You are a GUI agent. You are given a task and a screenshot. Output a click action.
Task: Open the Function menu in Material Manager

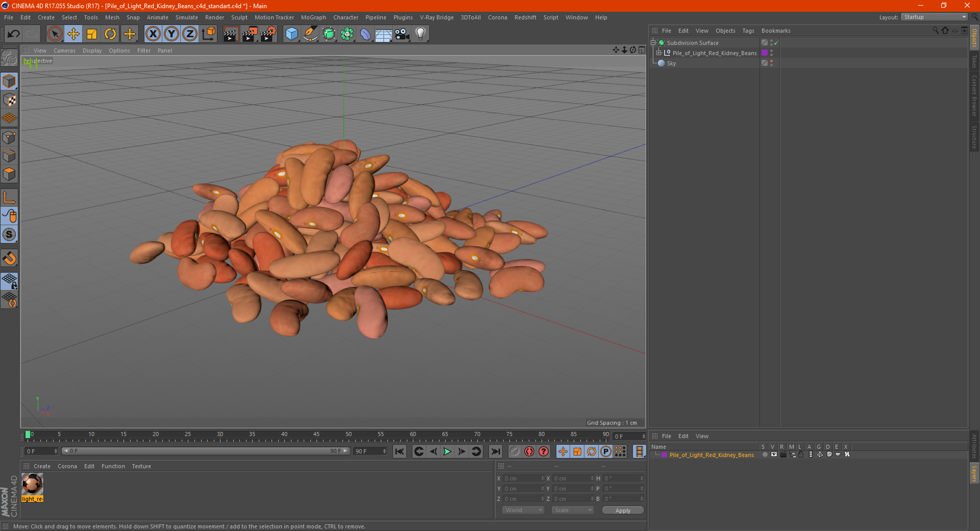point(113,466)
